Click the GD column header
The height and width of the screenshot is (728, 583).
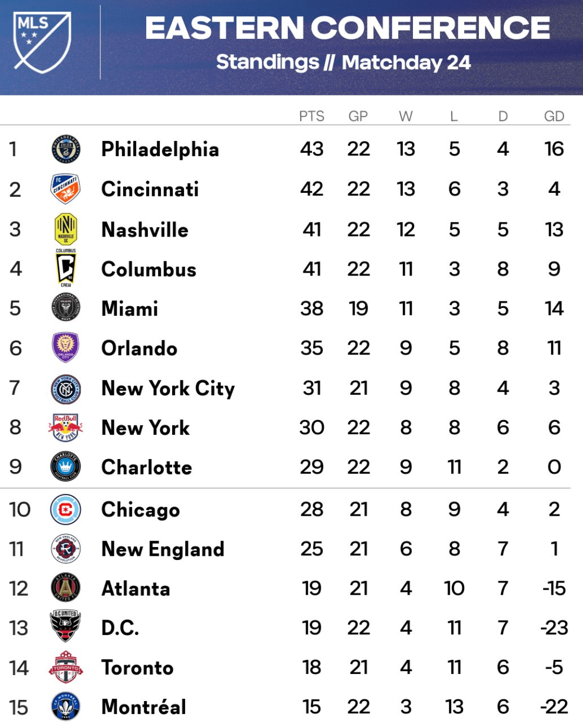[x=554, y=116]
